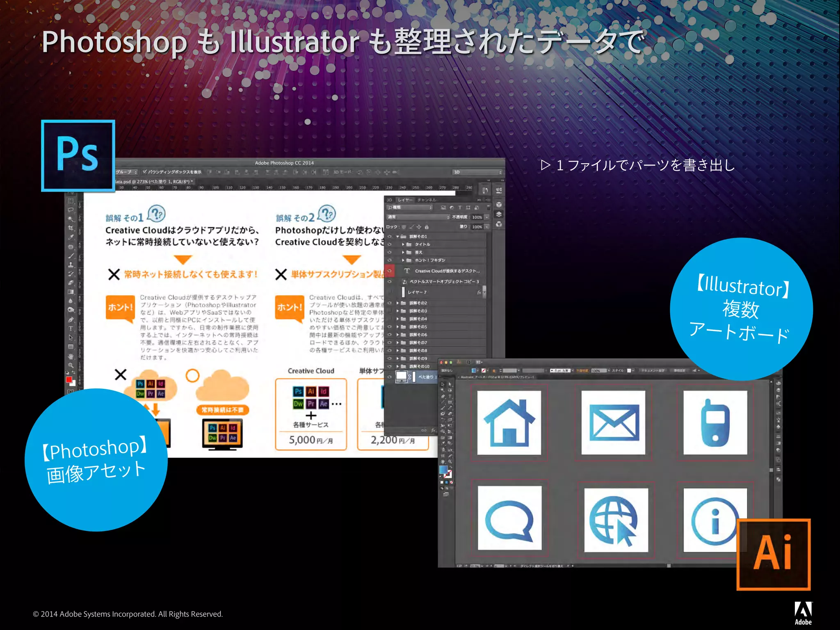This screenshot has height=630, width=840.
Task: Switch to the レイヤー tab
Action: coord(405,200)
